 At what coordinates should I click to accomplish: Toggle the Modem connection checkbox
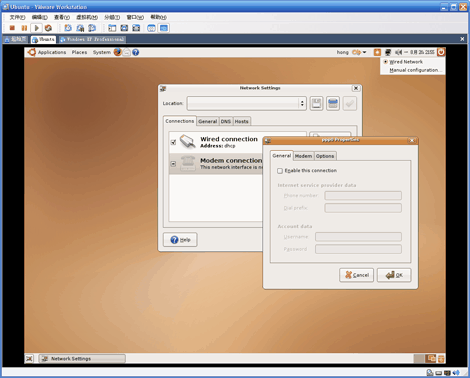pyautogui.click(x=173, y=164)
